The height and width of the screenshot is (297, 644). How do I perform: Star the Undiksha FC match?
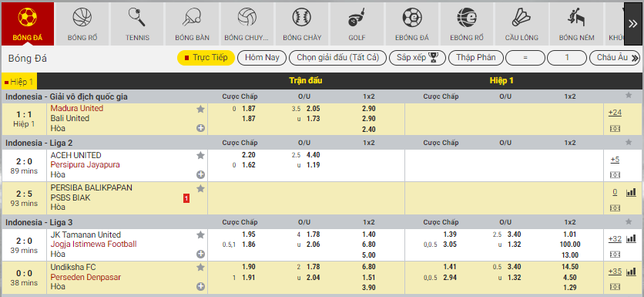point(200,268)
